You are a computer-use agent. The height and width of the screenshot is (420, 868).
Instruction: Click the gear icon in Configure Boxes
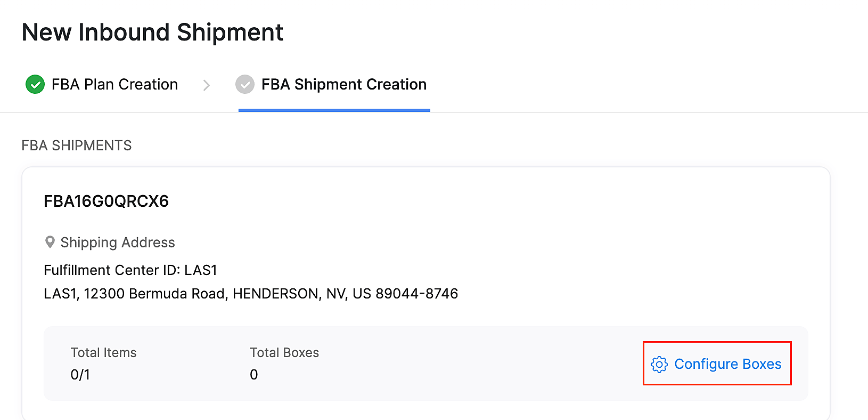point(659,365)
